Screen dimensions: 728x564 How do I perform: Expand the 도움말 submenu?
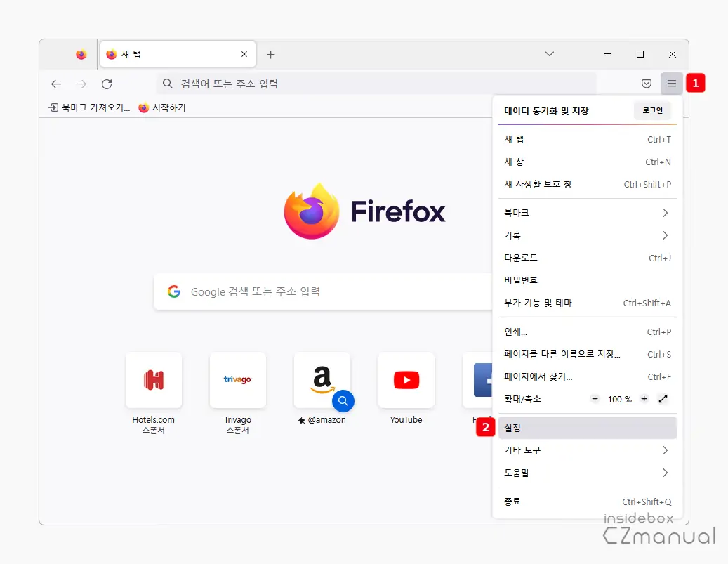588,473
